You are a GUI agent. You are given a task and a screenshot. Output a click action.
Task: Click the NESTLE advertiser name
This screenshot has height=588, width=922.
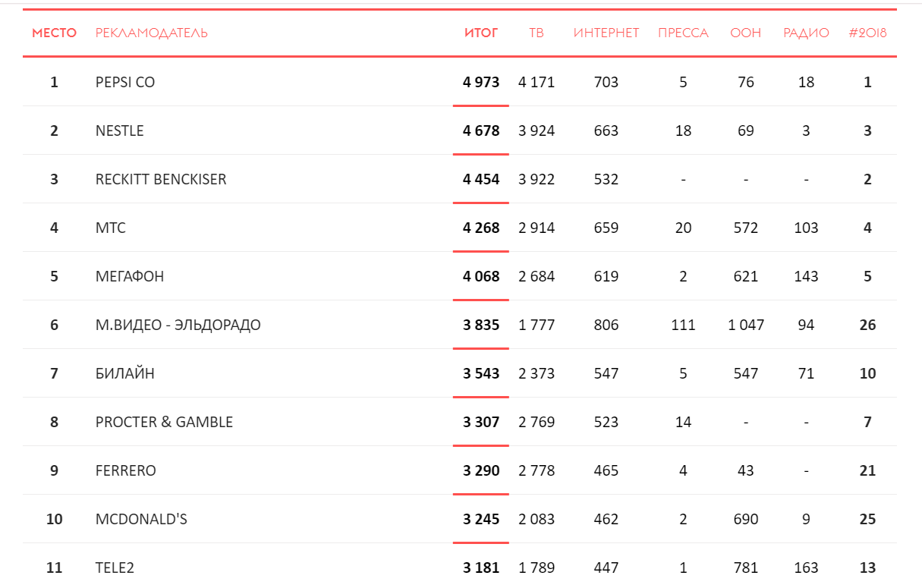click(120, 130)
